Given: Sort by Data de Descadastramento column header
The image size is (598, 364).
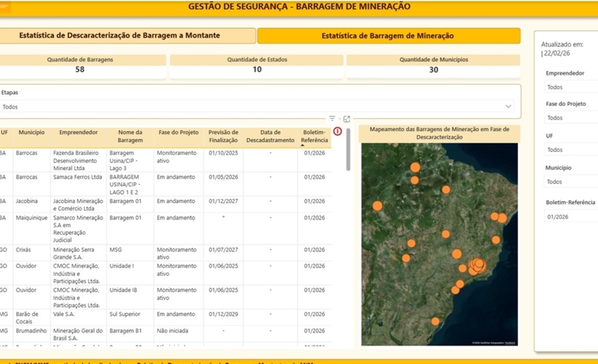Looking at the screenshot, I should pyautogui.click(x=271, y=136).
